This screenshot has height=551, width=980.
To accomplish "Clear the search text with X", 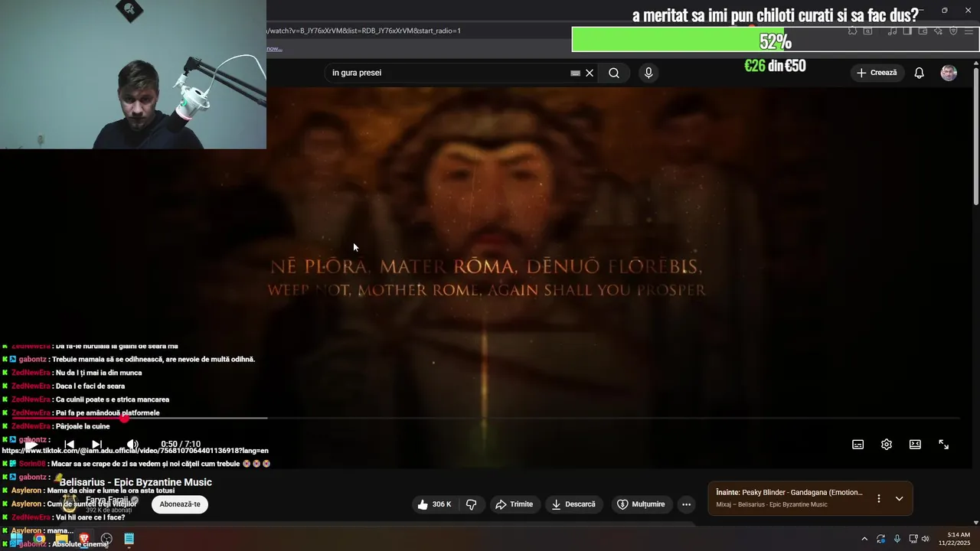I will (x=590, y=73).
